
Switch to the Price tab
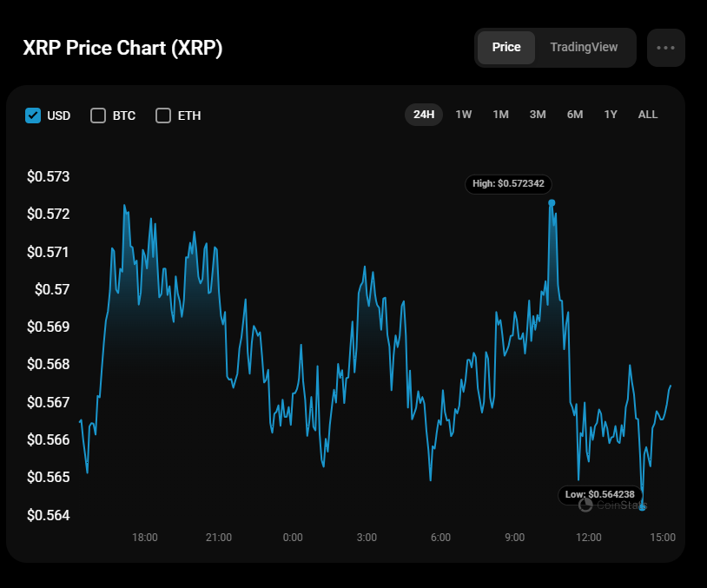click(506, 47)
